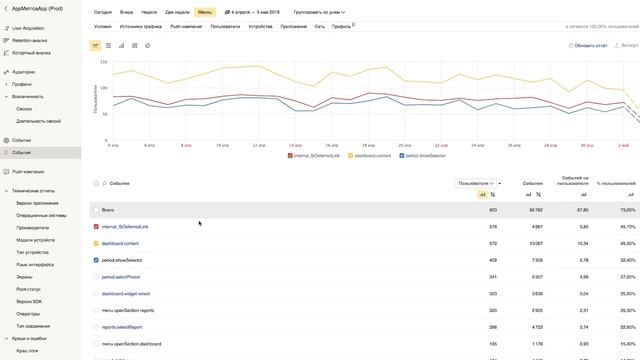Toggle dashboard.content yellow legend swatch
The image size is (640, 360).
pos(350,156)
